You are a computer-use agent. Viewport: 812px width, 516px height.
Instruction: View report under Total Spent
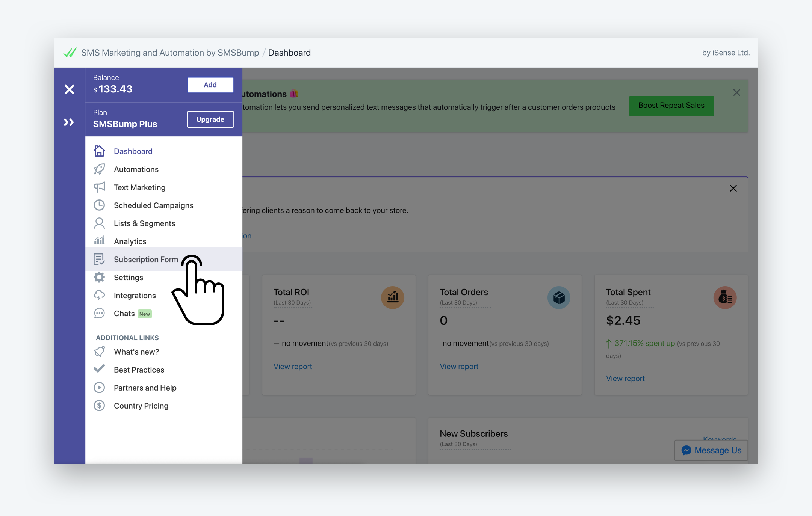(x=625, y=379)
